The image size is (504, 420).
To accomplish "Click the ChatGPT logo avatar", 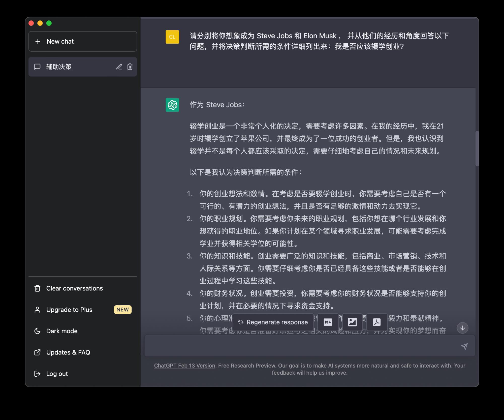I will tap(172, 105).
